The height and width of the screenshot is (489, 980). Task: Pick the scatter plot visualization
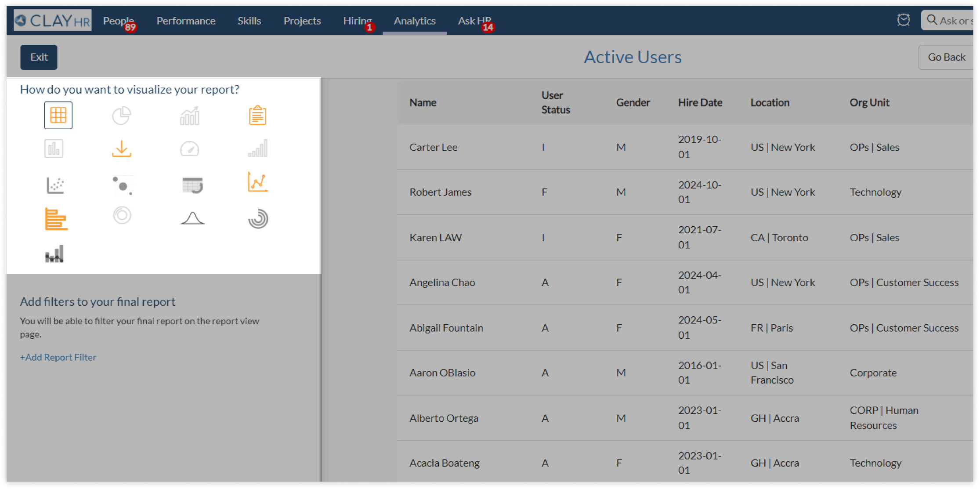[55, 185]
